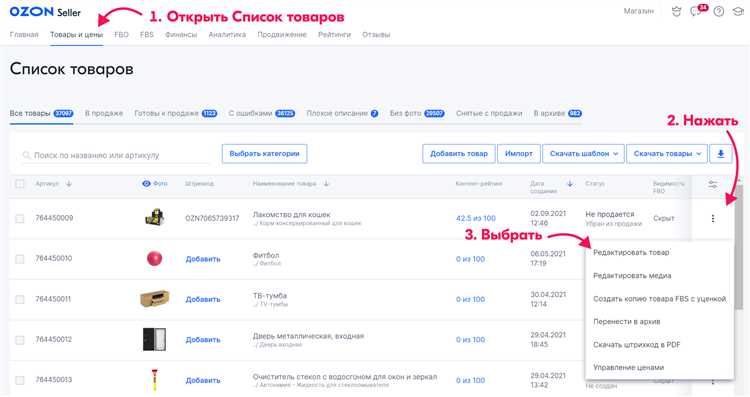
Task: Sort by Дата создания arrow icon
Action: [570, 183]
